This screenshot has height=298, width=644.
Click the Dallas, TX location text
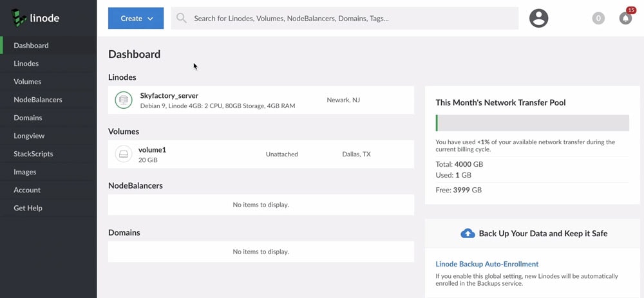tap(357, 154)
